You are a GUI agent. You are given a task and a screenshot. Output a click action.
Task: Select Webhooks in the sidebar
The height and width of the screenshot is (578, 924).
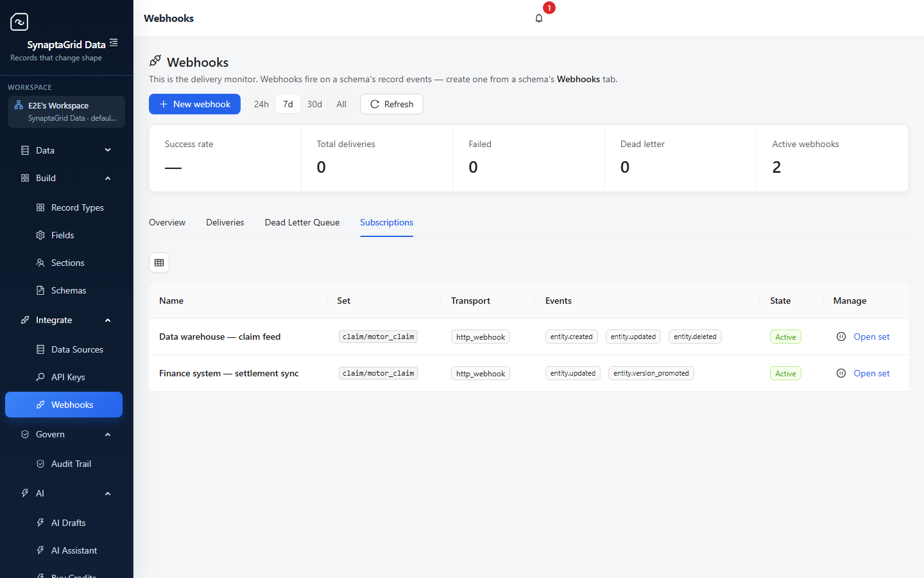click(x=64, y=405)
